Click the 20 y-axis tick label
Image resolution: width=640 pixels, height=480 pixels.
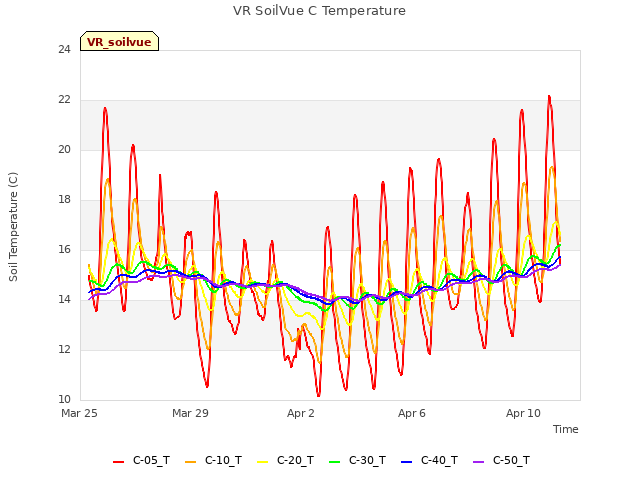[64, 150]
